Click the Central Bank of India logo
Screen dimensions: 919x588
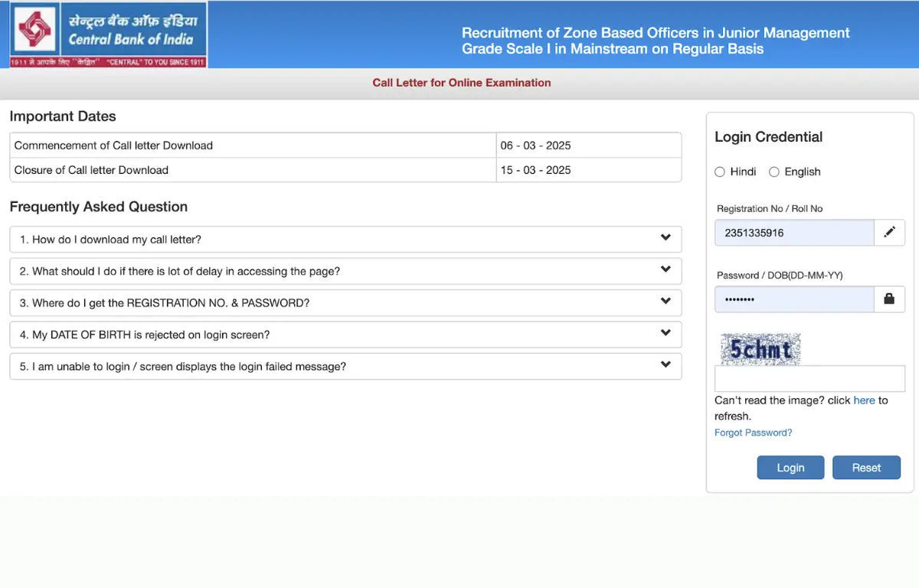click(x=108, y=35)
